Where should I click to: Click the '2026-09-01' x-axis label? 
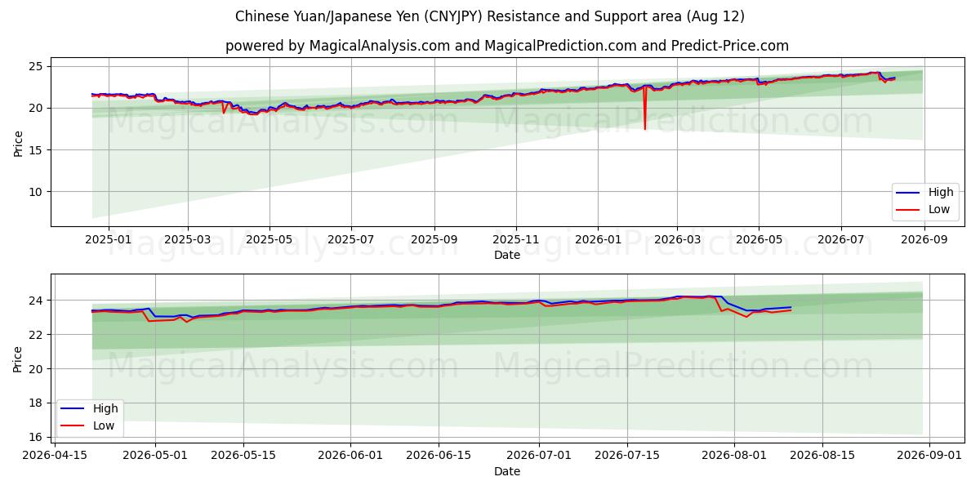929,456
